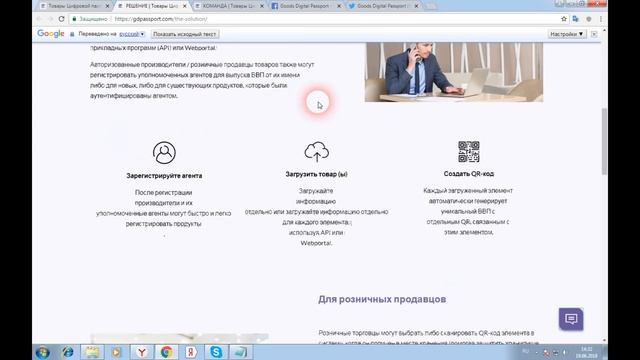640x360 pixels.
Task: Click the volume icon in system tray
Action: 564,352
